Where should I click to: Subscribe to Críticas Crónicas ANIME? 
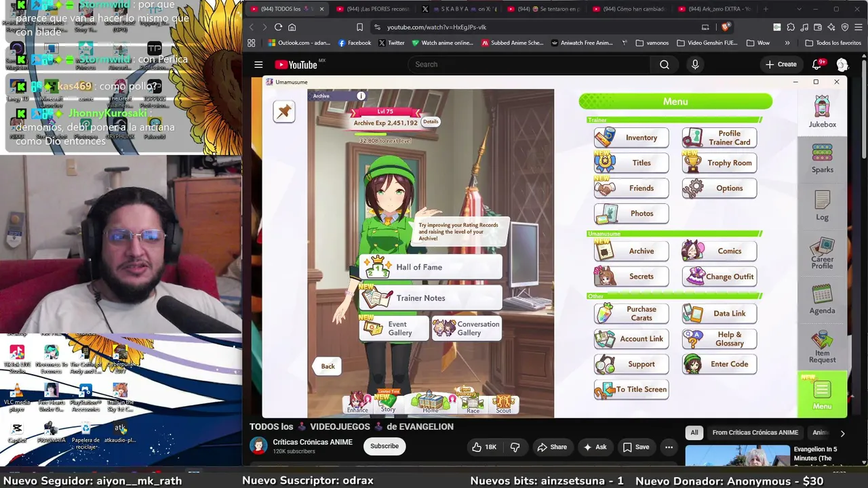point(384,446)
